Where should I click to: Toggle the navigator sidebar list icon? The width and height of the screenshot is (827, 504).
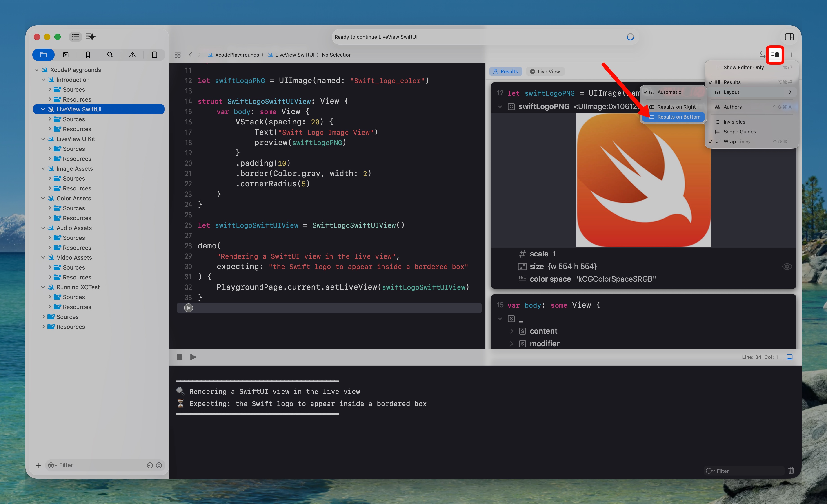click(x=75, y=37)
